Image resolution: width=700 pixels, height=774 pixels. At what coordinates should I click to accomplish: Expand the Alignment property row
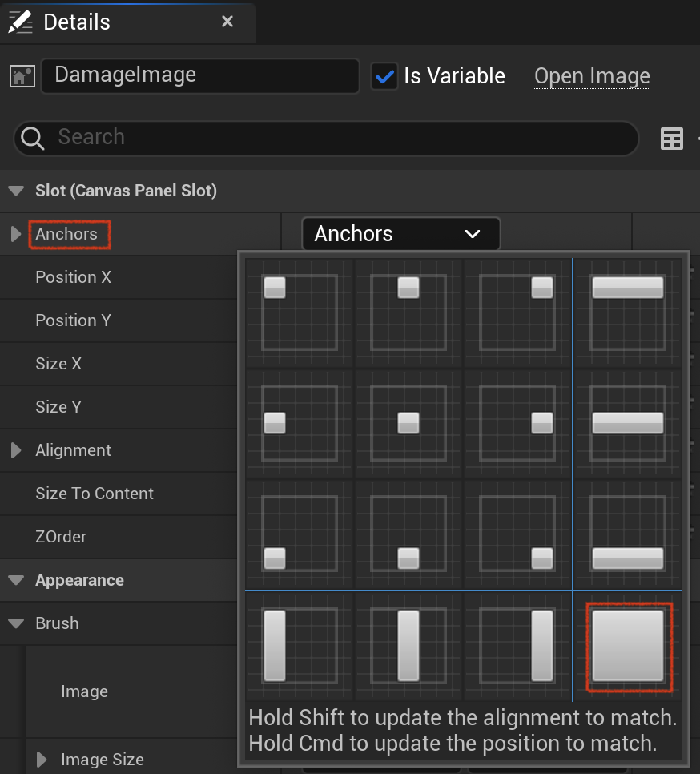pos(16,450)
